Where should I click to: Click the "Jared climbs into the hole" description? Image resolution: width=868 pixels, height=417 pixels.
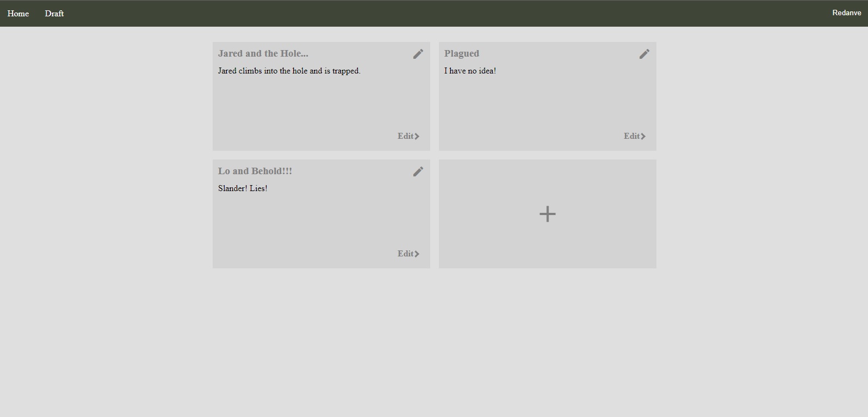[x=289, y=71]
